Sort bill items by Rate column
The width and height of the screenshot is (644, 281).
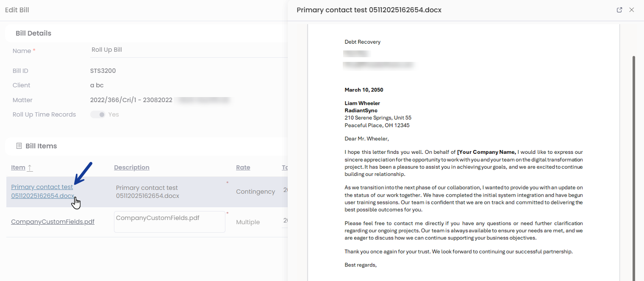pos(243,167)
